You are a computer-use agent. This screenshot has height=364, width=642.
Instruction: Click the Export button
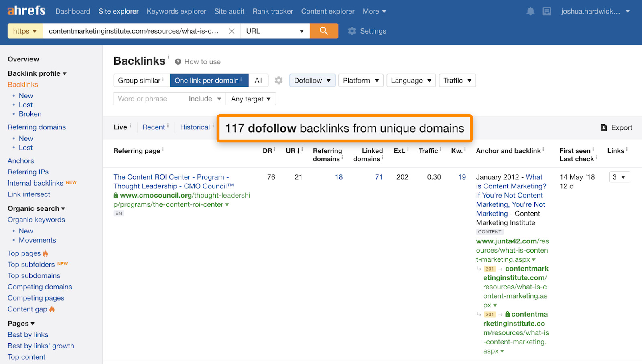pos(617,127)
